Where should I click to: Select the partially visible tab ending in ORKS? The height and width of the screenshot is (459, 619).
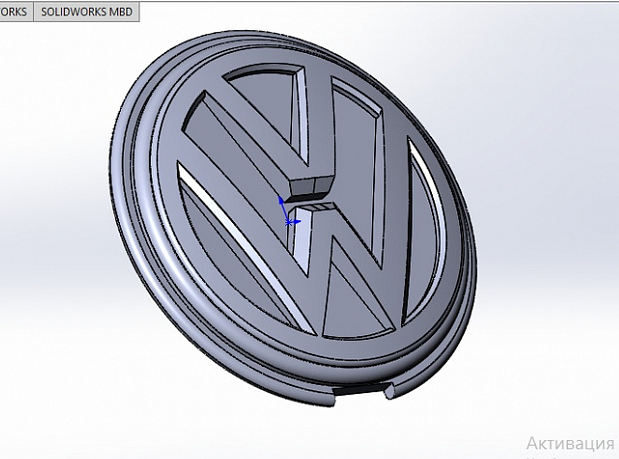(17, 12)
